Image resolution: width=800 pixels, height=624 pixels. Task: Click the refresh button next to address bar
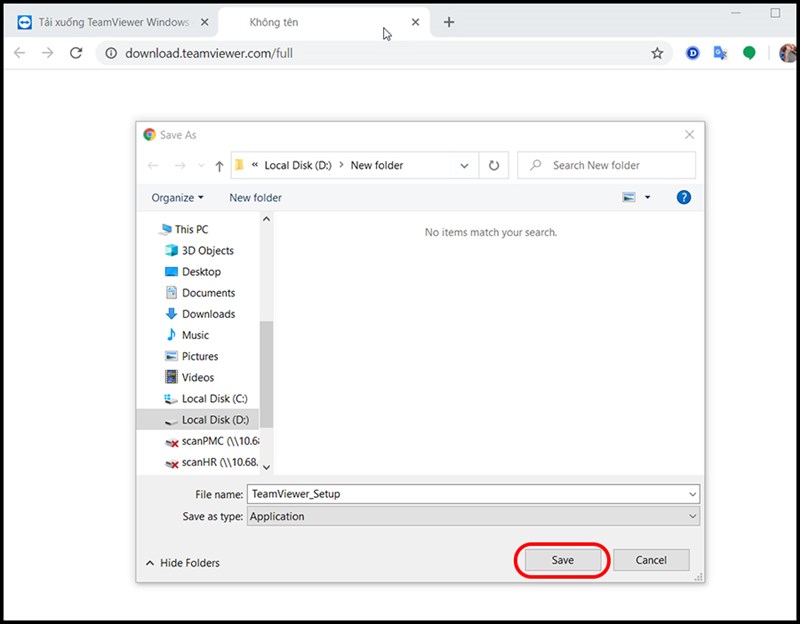coord(494,165)
